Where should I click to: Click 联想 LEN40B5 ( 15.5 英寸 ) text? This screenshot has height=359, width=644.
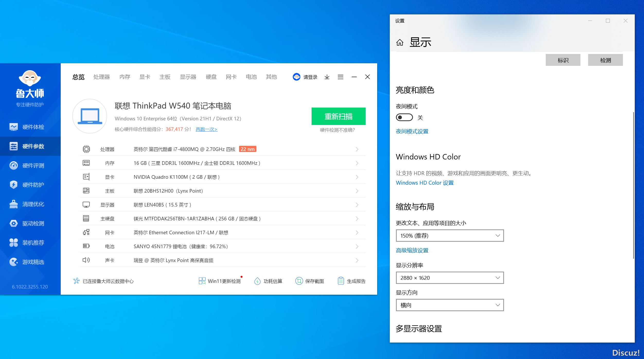pyautogui.click(x=162, y=205)
